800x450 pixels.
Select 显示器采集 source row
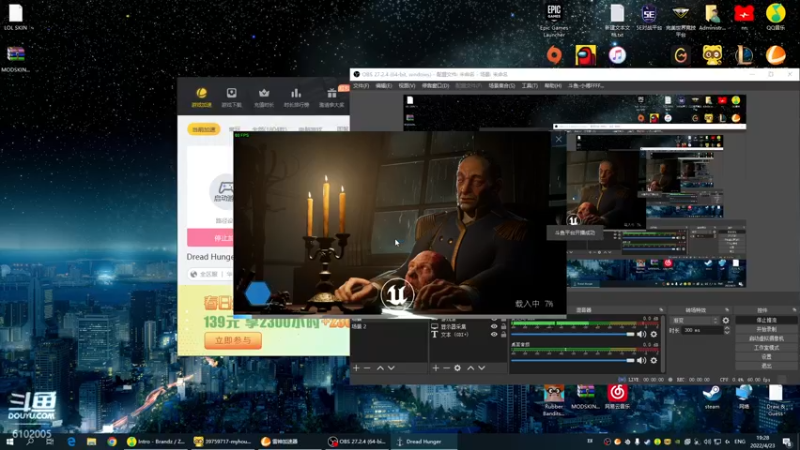click(469, 327)
